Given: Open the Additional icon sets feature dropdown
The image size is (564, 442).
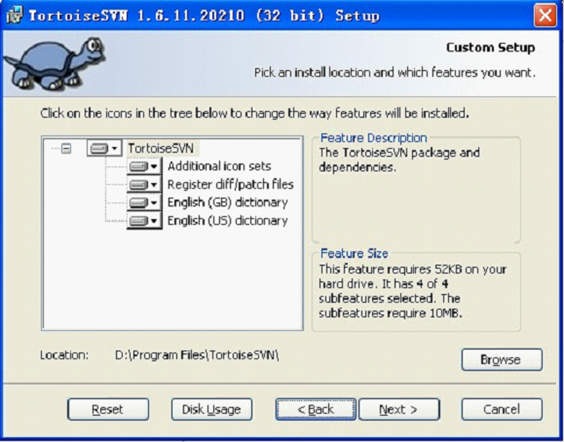Looking at the screenshot, I should [144, 166].
